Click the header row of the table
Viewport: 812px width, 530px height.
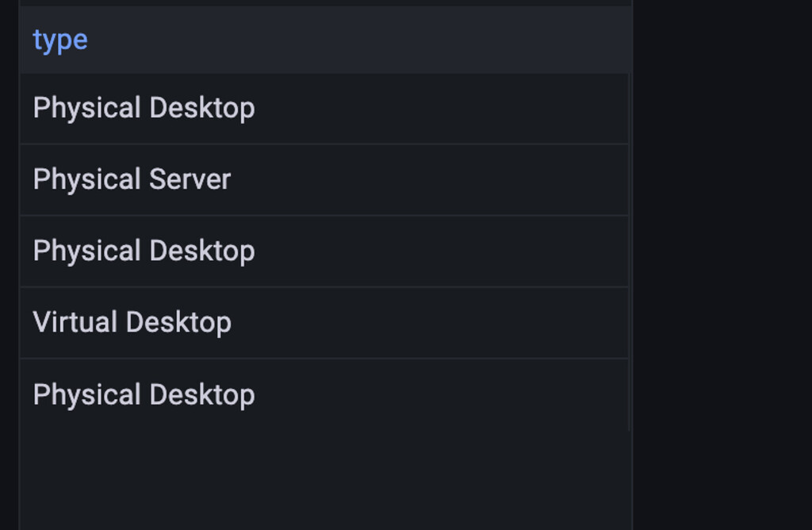pos(317,39)
